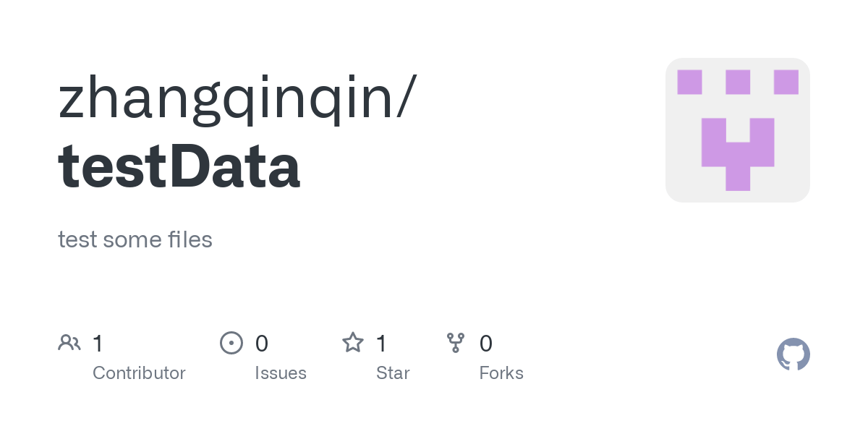Open the zhangqinqin identicon avatar
The height and width of the screenshot is (434, 868).
coord(737,130)
